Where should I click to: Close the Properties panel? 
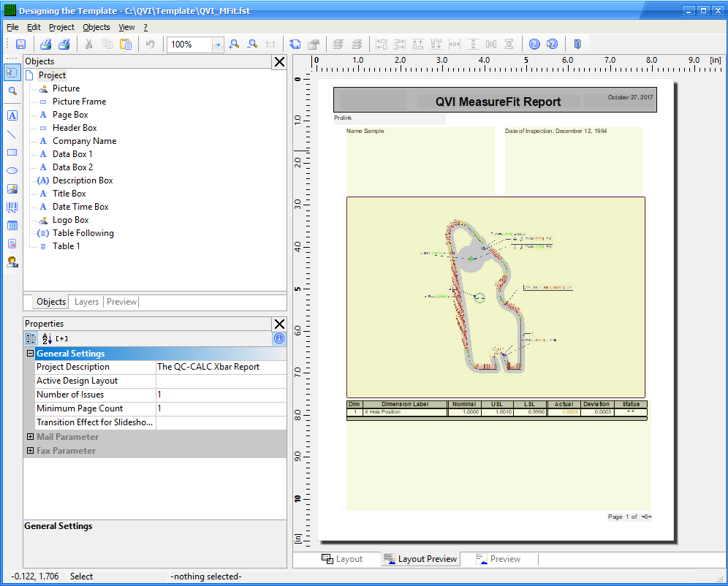279,324
